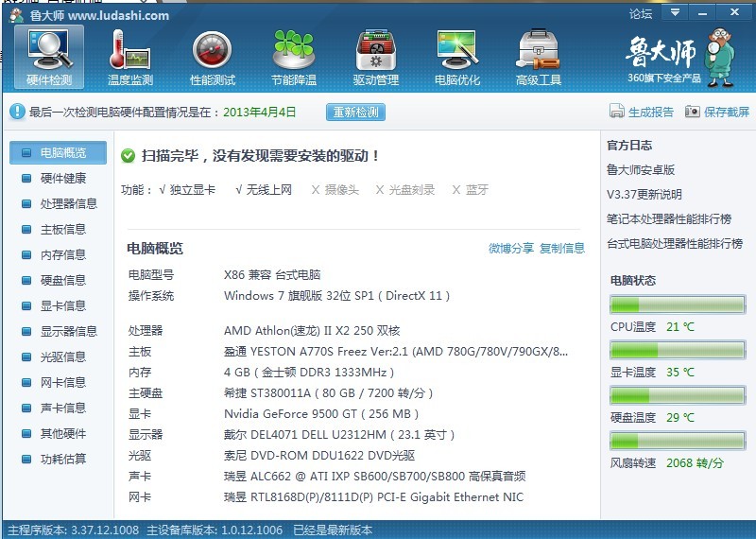This screenshot has height=539, width=756.
Task: Click the CPU温度 progress bar
Action: [678, 305]
